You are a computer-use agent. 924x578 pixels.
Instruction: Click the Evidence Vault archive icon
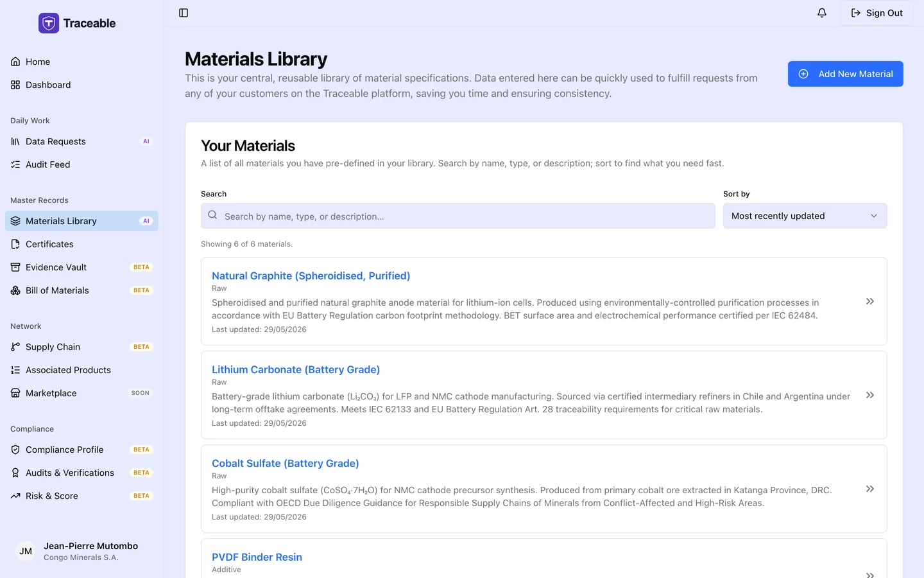click(x=15, y=267)
